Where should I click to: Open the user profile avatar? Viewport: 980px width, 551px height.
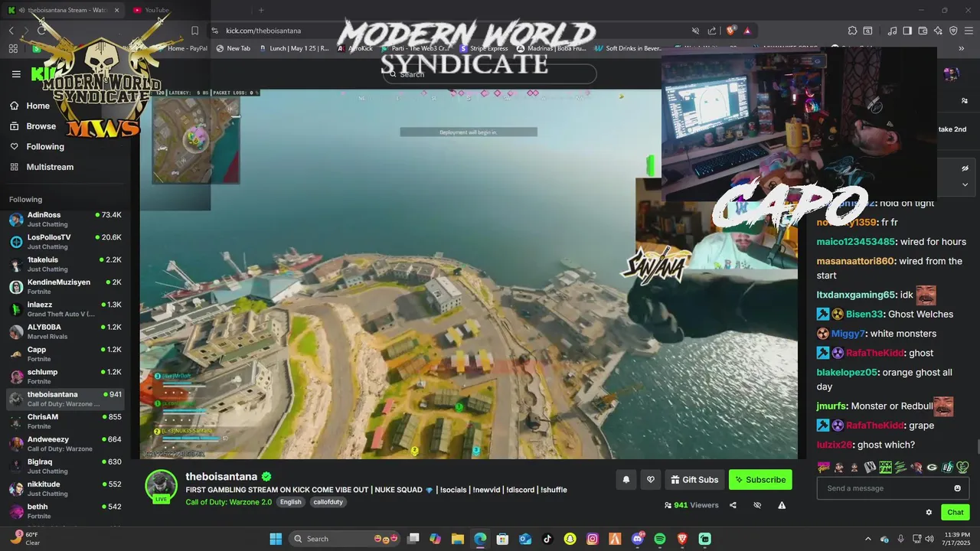951,74
